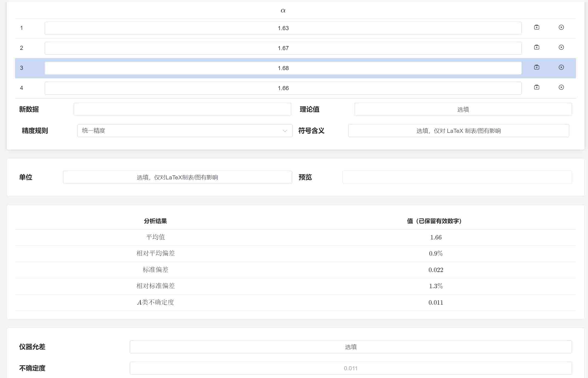Click the 值（已保留有效数字）header
Image resolution: width=588 pixels, height=378 pixels.
point(436,221)
